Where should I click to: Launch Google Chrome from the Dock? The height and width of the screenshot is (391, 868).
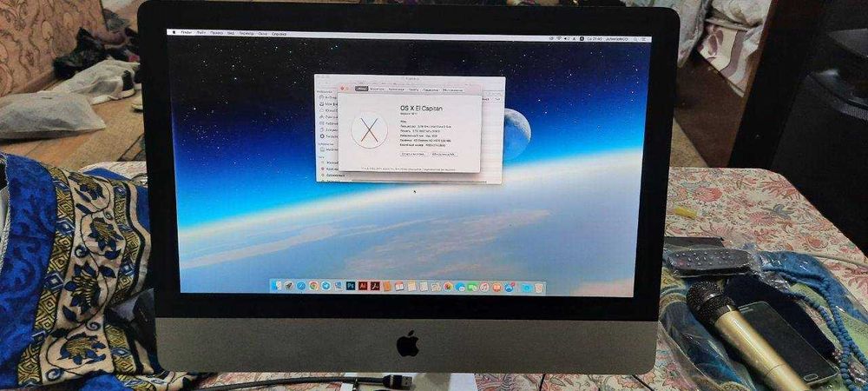(314, 286)
